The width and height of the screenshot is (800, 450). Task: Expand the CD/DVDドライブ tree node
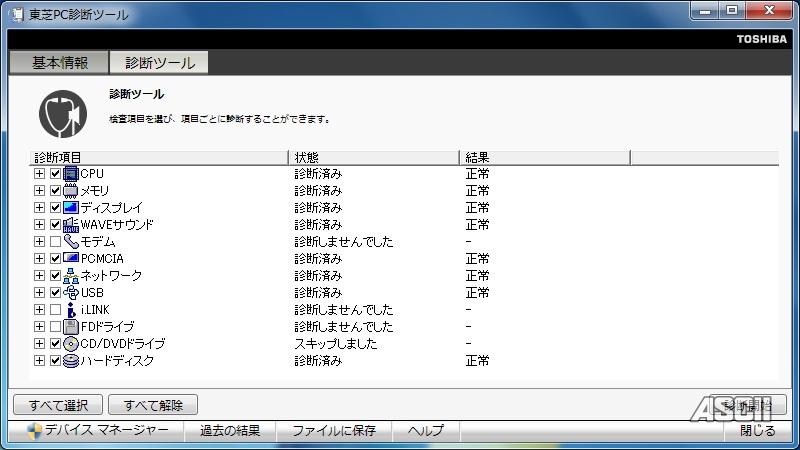(x=39, y=344)
